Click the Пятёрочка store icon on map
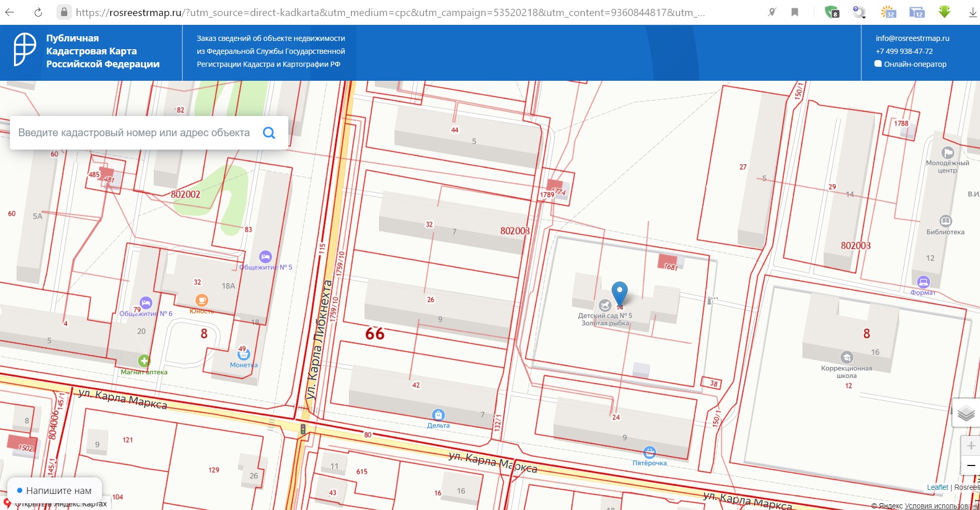Viewport: 980px width, 510px height. click(x=649, y=452)
